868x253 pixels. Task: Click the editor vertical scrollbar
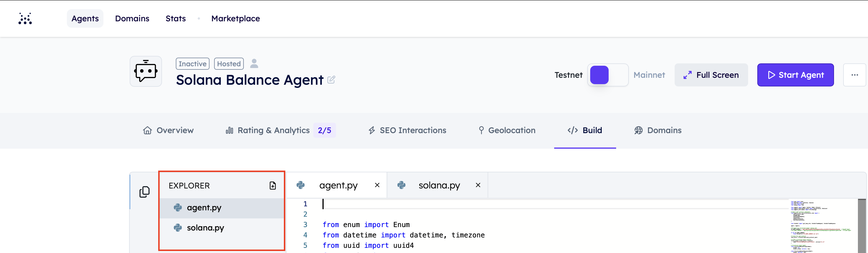(x=862, y=226)
